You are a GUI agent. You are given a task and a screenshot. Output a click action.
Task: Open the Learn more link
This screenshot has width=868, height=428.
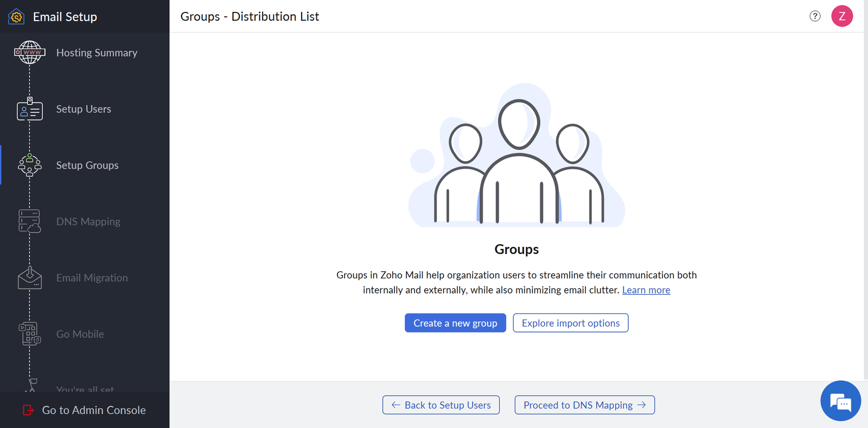[646, 290]
